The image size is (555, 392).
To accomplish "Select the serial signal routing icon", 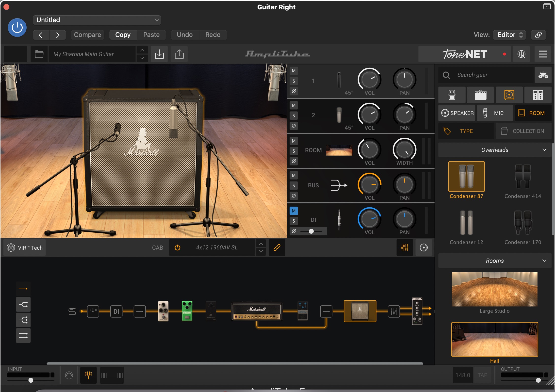I will [x=23, y=289].
